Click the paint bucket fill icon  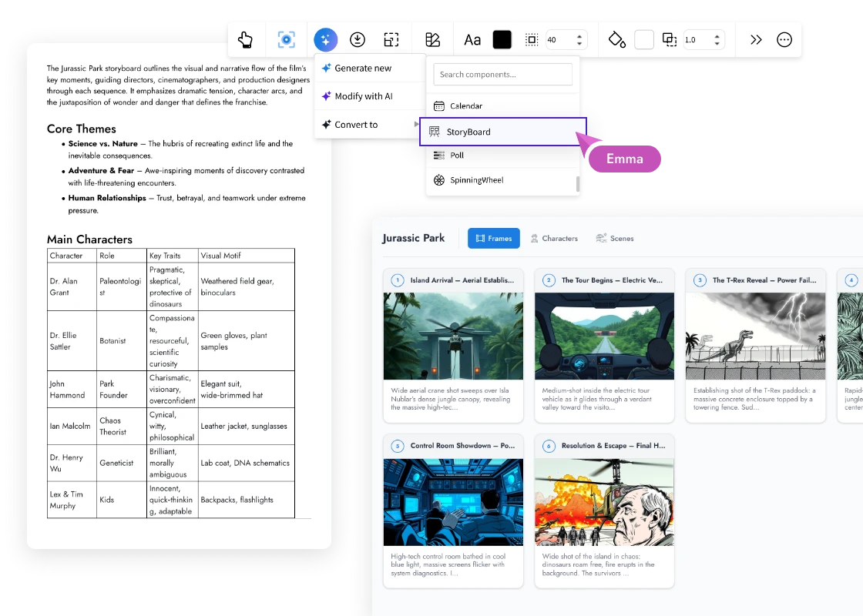pos(616,40)
